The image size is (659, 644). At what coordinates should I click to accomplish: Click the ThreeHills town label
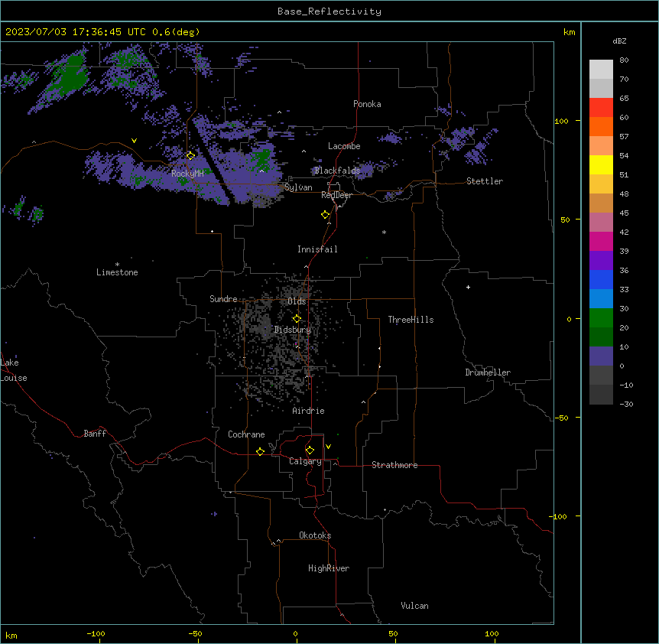[411, 320]
